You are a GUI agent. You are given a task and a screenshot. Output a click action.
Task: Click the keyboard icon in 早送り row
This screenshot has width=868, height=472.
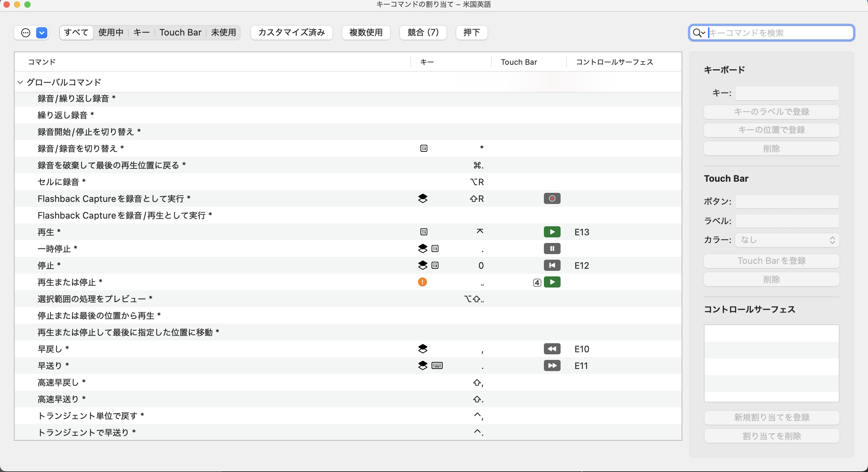[x=437, y=365]
